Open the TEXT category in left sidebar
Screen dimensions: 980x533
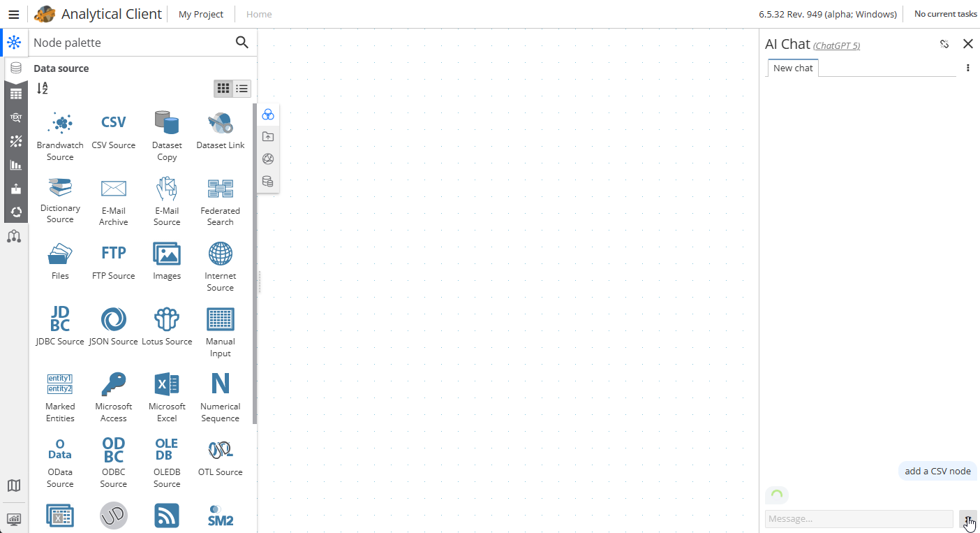[15, 117]
